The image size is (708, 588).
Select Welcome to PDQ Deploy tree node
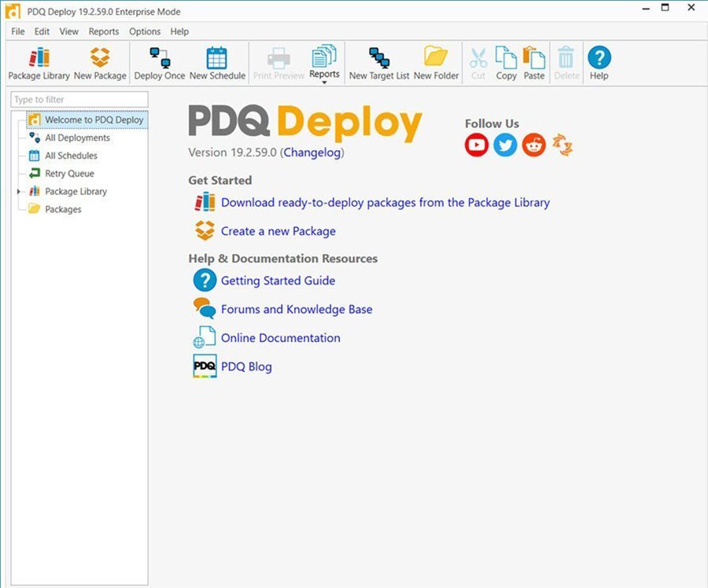[87, 119]
